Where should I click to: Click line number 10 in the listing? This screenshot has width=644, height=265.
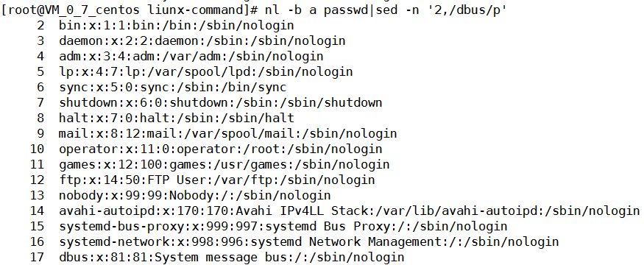37,149
